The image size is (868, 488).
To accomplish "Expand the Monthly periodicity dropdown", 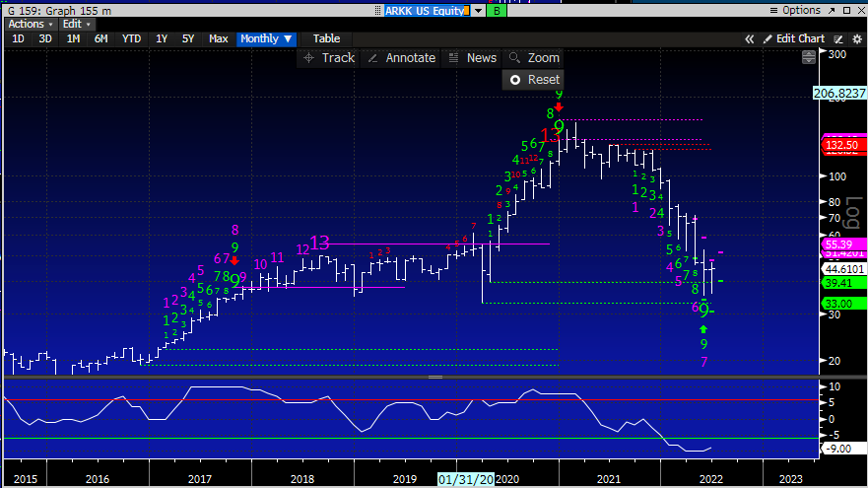I will [266, 38].
